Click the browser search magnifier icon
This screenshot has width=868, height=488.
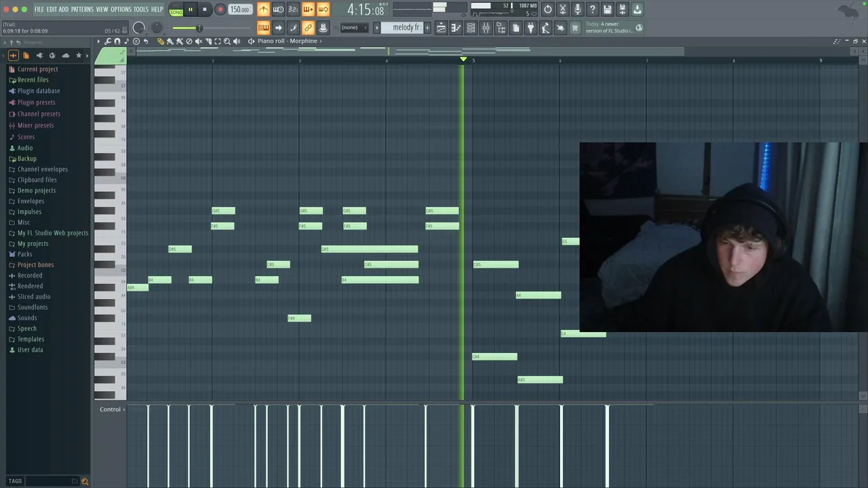click(x=85, y=481)
